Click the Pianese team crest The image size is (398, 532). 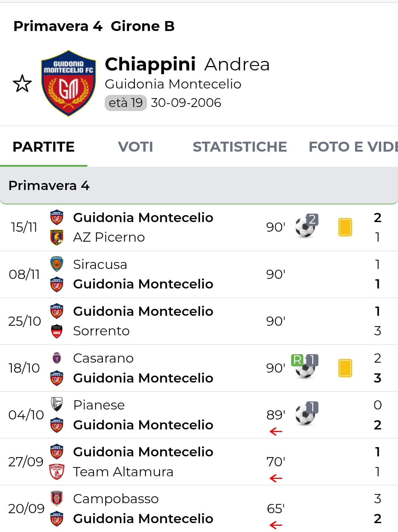click(x=57, y=405)
